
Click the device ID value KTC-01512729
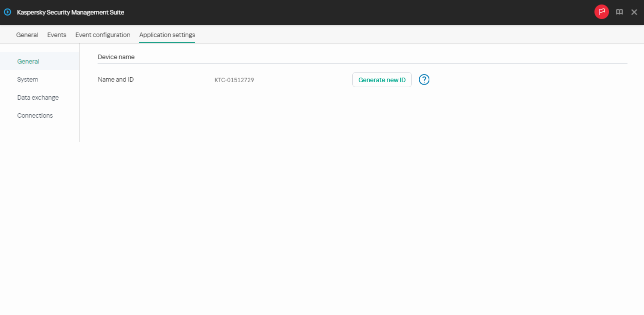click(234, 79)
